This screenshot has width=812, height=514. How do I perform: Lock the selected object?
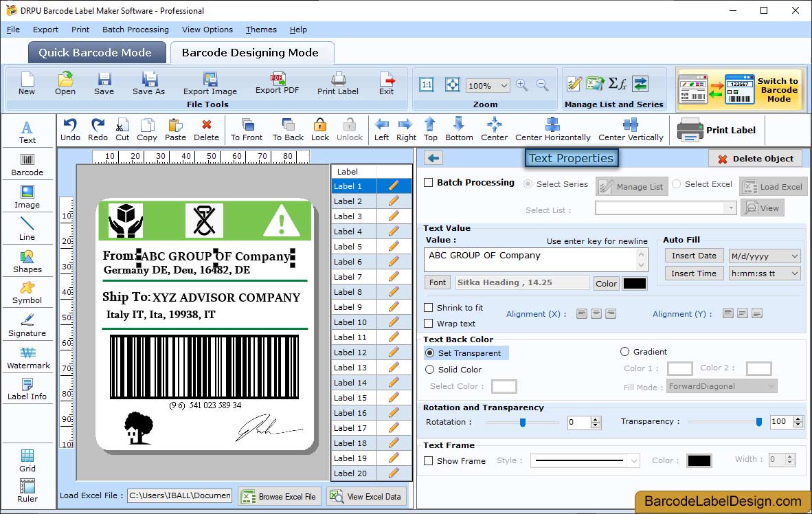pos(320,130)
